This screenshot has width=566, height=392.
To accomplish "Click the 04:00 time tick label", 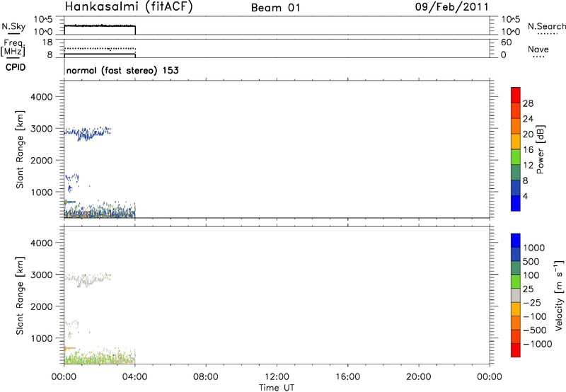I will (134, 377).
